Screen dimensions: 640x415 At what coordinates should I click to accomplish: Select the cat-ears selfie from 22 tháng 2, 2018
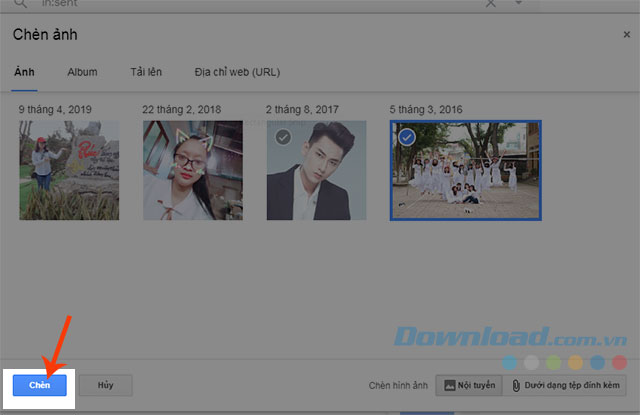pos(193,170)
